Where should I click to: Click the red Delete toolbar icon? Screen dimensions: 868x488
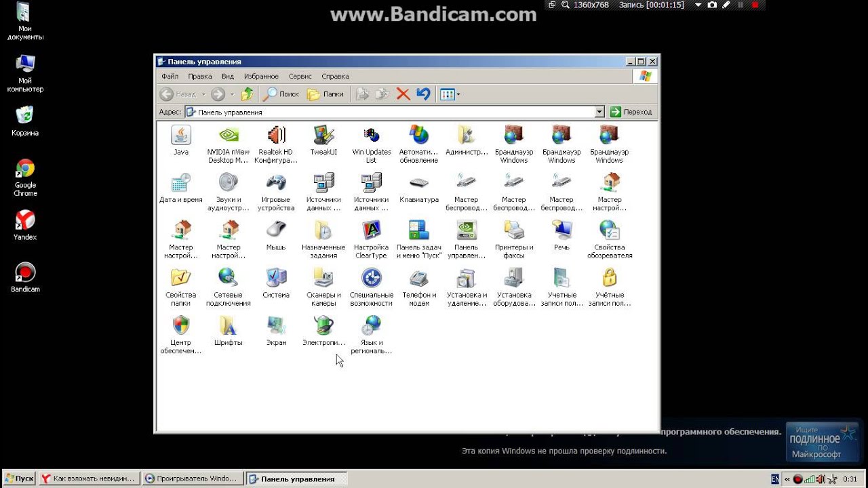click(x=403, y=94)
